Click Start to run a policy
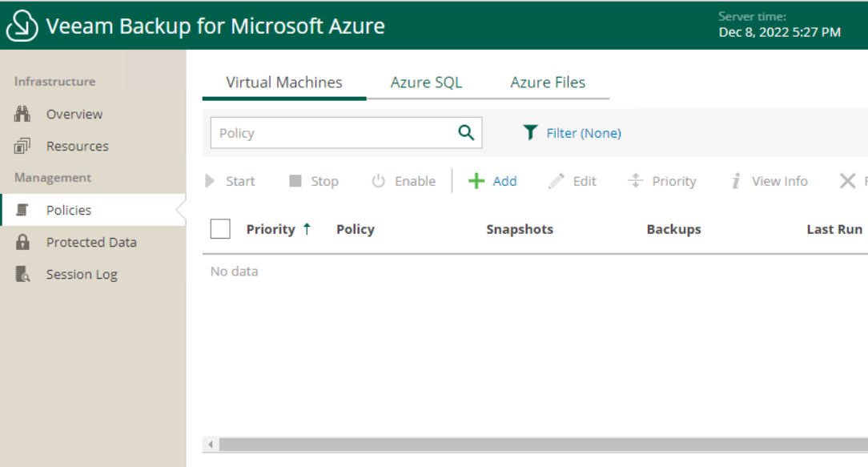The height and width of the screenshot is (467, 868). tap(231, 181)
